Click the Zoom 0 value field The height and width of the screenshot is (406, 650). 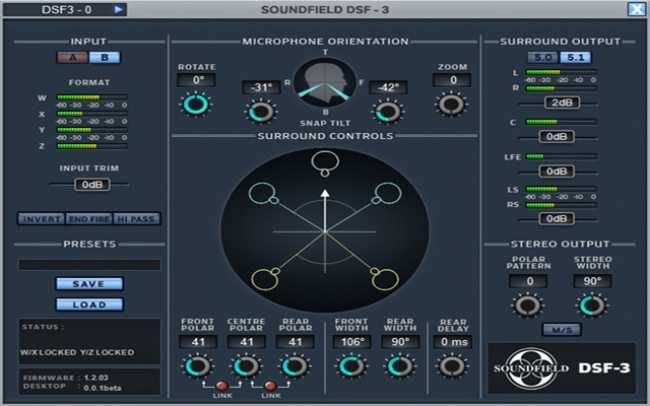452,80
